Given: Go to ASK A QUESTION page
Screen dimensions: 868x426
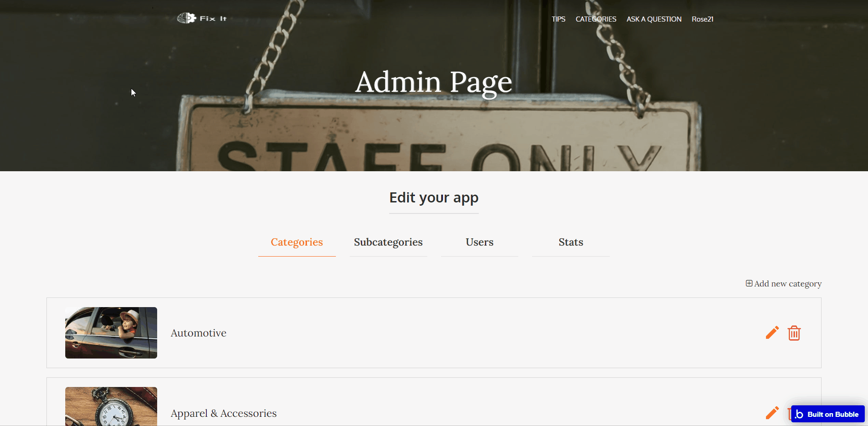Looking at the screenshot, I should tap(654, 19).
